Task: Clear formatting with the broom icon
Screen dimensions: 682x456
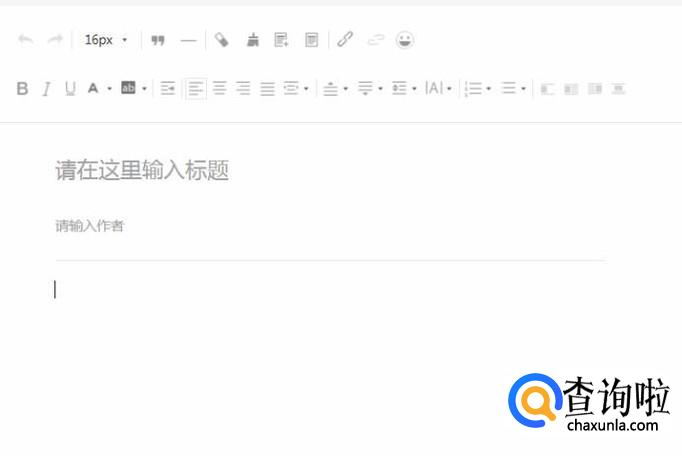Action: (253, 40)
